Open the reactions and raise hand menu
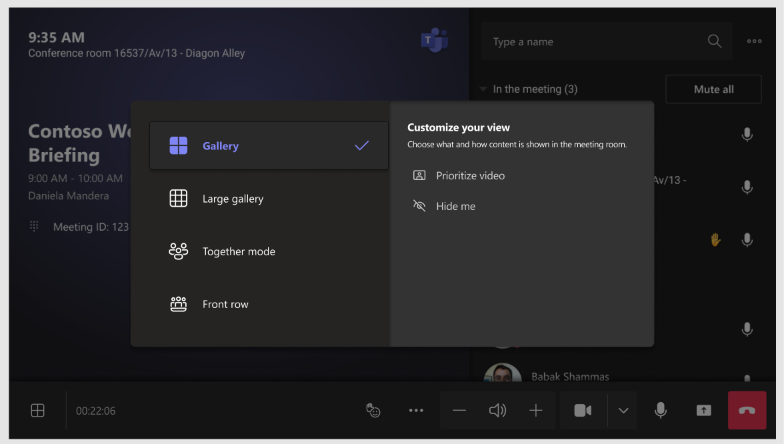 [373, 410]
